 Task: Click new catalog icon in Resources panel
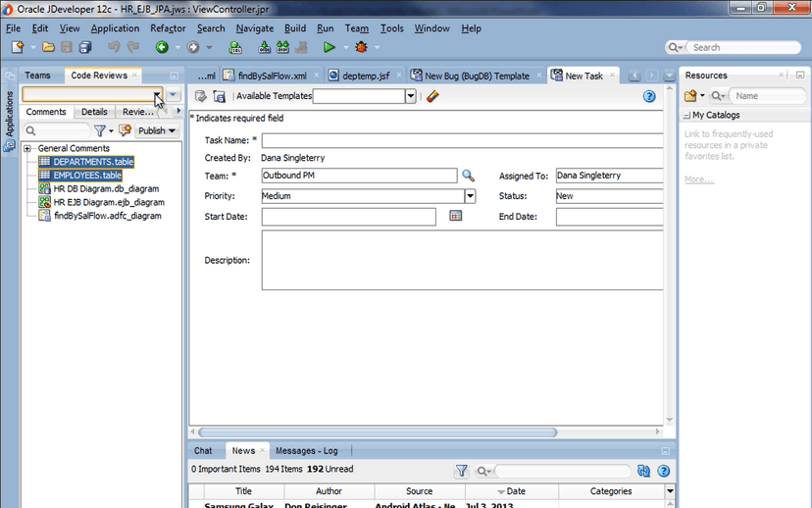(690, 96)
